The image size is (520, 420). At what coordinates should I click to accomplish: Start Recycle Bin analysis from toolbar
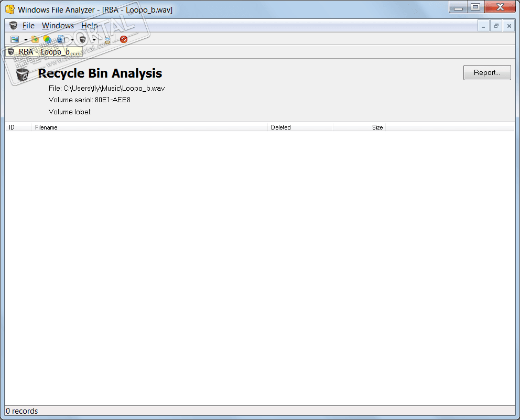point(83,39)
